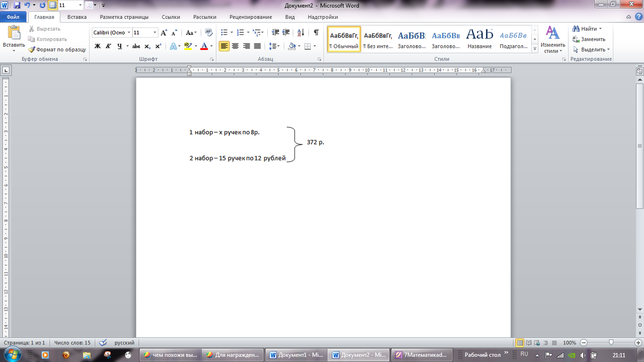This screenshot has width=644, height=362.
Task: Toggle Bold (Ж) formatting
Action: point(97,46)
